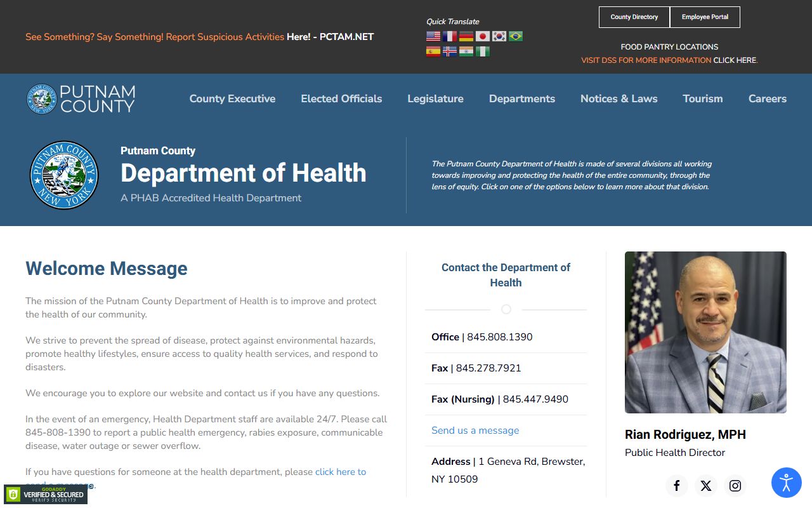The height and width of the screenshot is (508, 812).
Task: Click the Spanish flag to translate
Action: 433,51
